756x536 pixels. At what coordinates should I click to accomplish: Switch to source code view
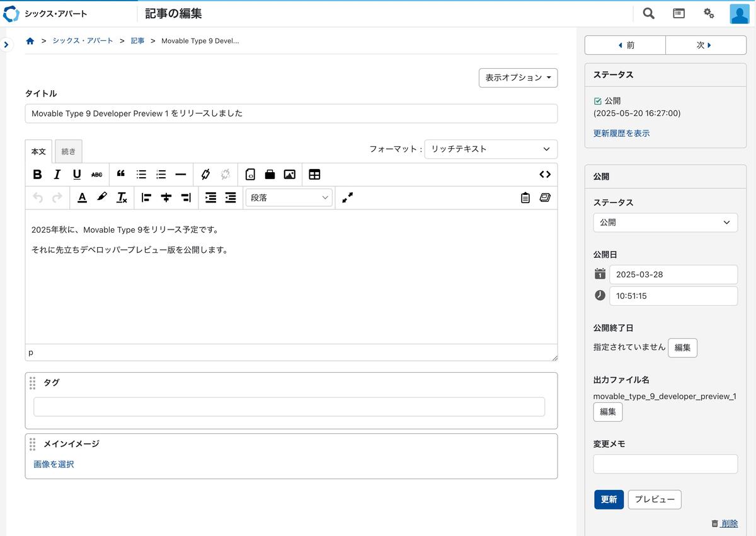[545, 175]
